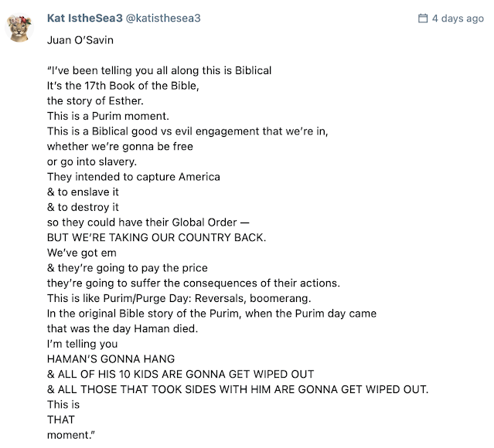Screen dimensions: 494x448
Task: Click "BUT WE'RE TAKING OUR COUNTRY BACK." text
Action: 156,236
